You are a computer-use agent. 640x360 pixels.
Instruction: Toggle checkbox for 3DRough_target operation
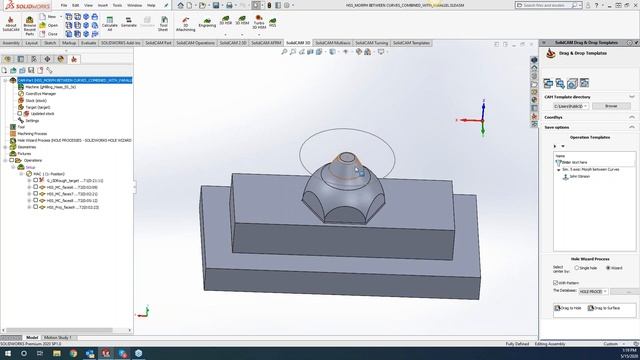[36, 180]
